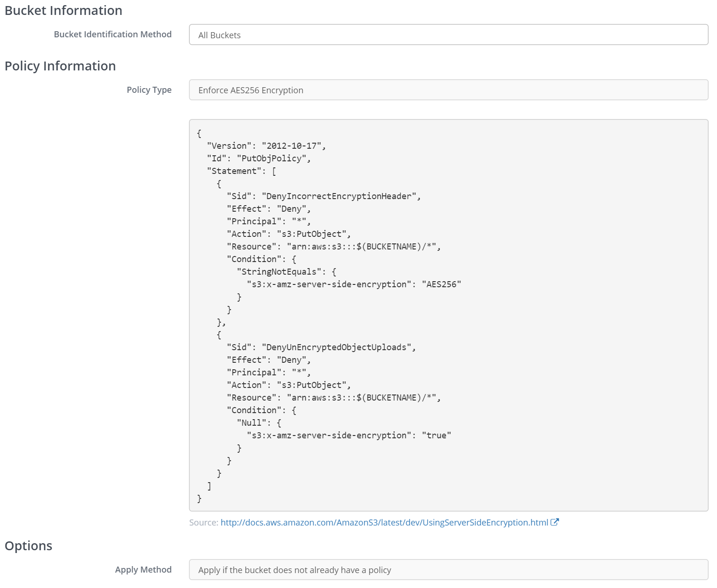This screenshot has width=717, height=588.
Task: Click the DenyUnEncryptedObjectUploads Sid line
Action: 321,347
